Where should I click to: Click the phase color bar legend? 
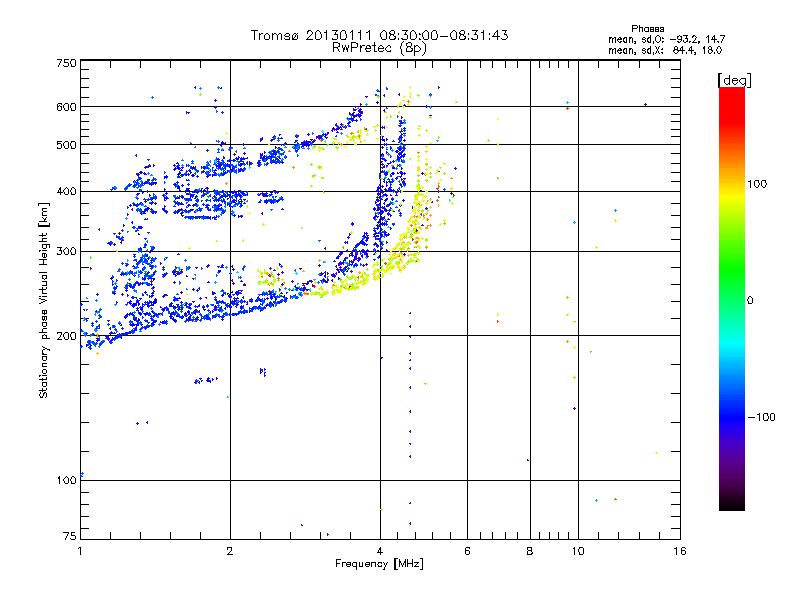(732, 298)
